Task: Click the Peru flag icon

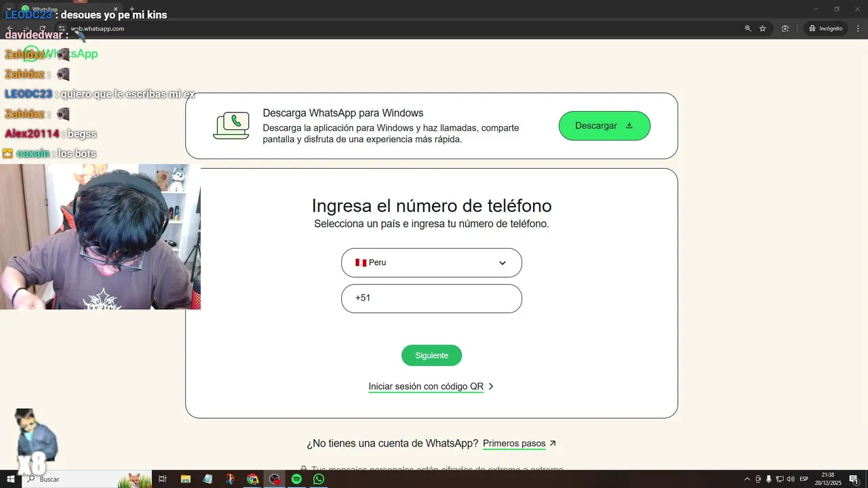Action: click(x=361, y=262)
